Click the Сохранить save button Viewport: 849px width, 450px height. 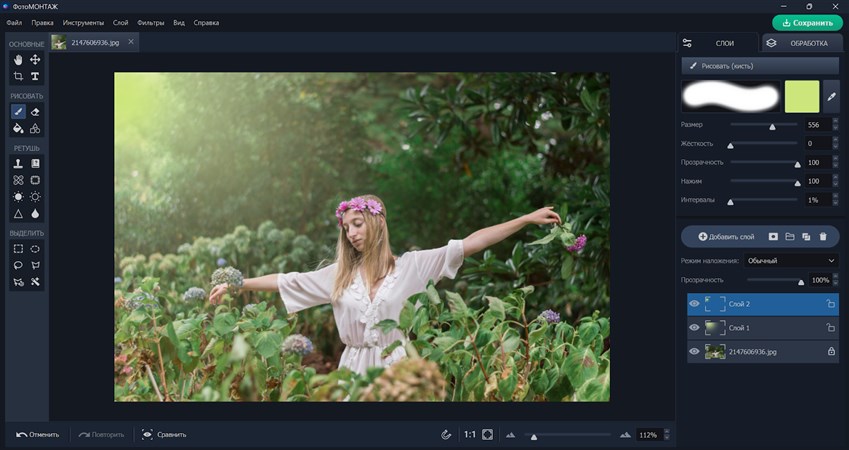pos(807,22)
